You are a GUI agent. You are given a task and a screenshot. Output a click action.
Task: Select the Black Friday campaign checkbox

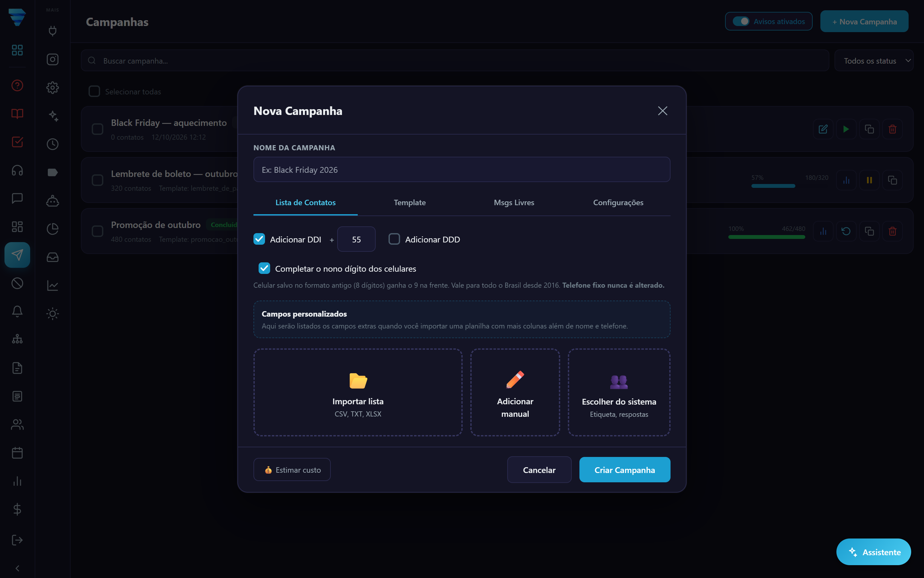point(98,129)
